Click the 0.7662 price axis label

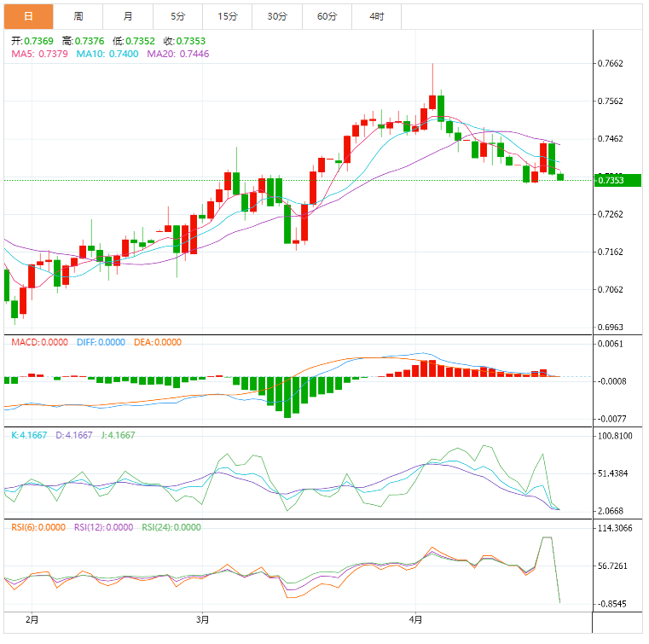coord(611,63)
